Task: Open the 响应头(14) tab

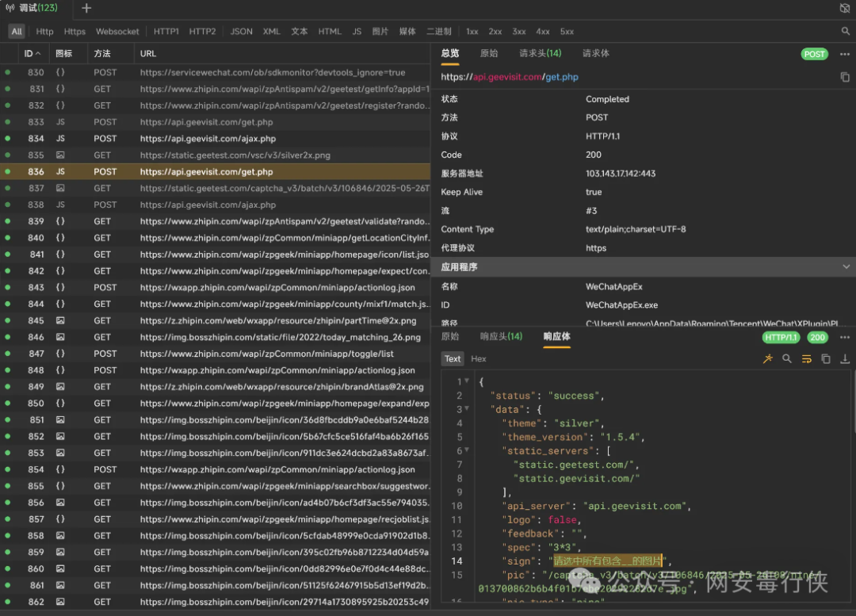Action: [501, 336]
